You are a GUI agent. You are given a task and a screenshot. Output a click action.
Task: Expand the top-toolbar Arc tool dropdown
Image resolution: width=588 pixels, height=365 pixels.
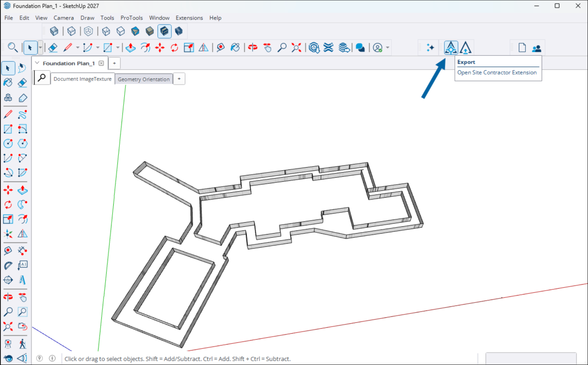click(x=98, y=48)
